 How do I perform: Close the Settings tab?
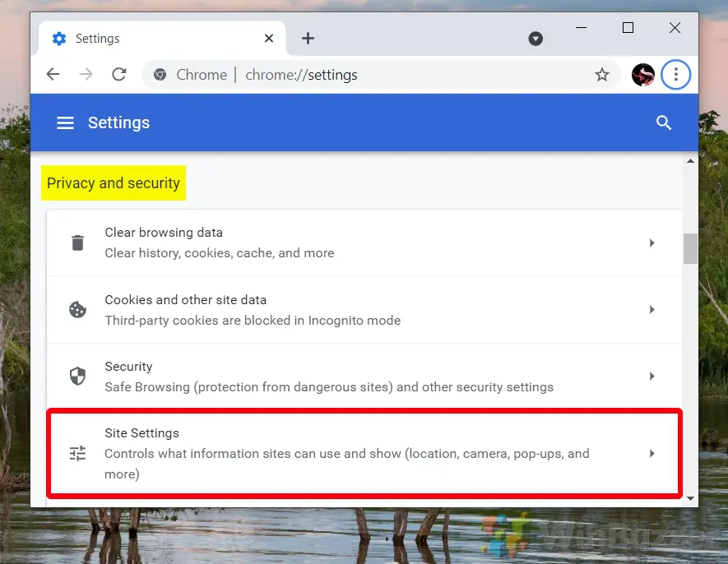coord(269,39)
